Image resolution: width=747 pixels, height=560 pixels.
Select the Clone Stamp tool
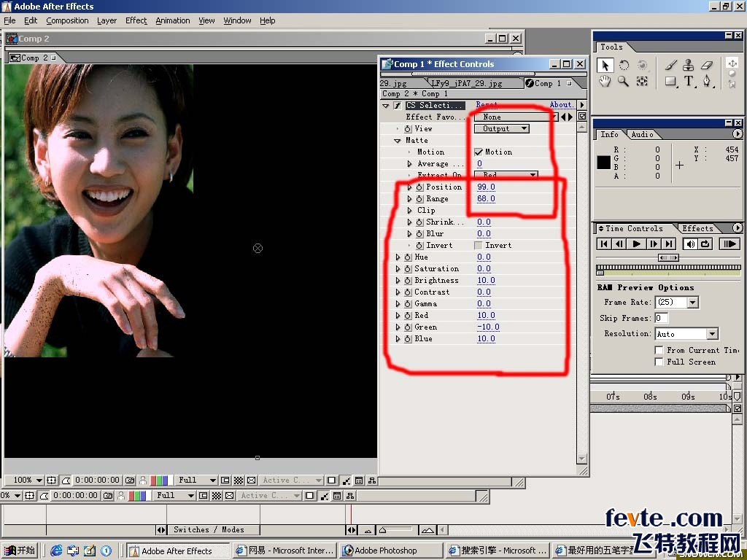(689, 66)
